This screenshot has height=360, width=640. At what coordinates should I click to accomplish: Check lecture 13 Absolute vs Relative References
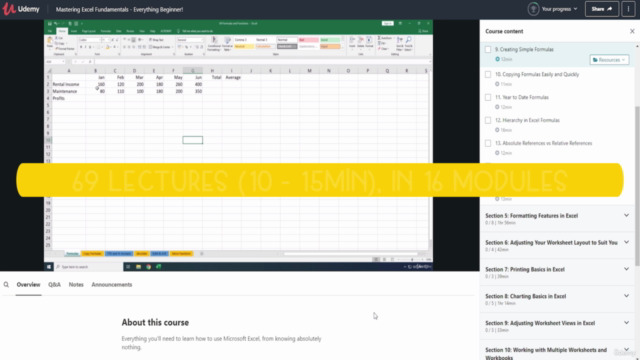(488, 143)
